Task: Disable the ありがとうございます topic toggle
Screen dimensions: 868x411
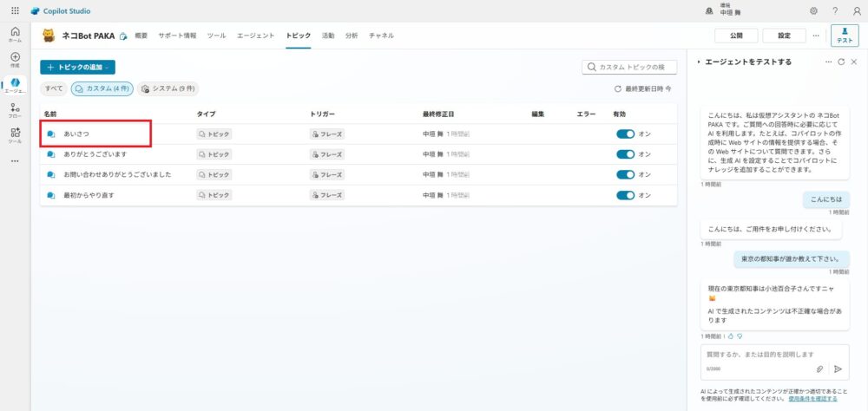Action: pyautogui.click(x=626, y=154)
